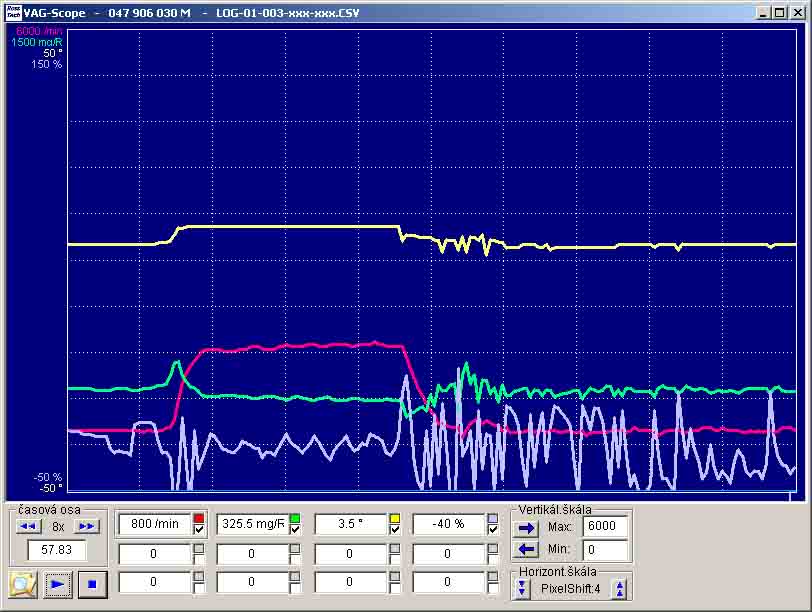Image resolution: width=812 pixels, height=612 pixels.
Task: Minimize the VAG-Scope window
Action: (762, 12)
